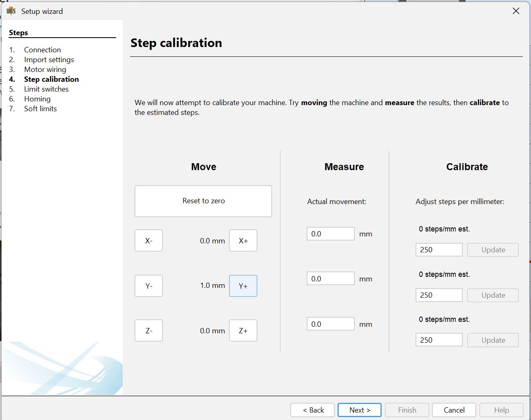This screenshot has height=420, width=531.
Task: Select the Connection step in sidebar
Action: tap(42, 49)
